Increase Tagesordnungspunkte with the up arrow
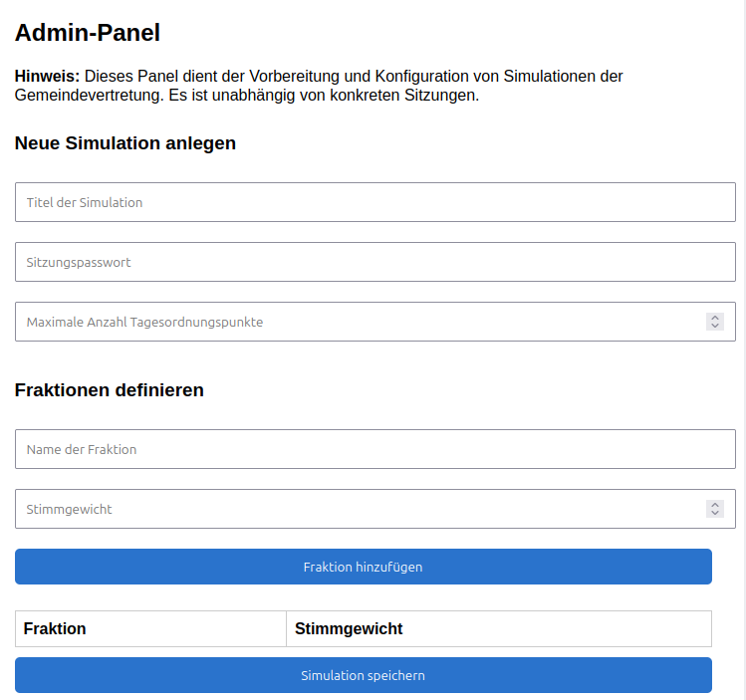 [x=715, y=318]
